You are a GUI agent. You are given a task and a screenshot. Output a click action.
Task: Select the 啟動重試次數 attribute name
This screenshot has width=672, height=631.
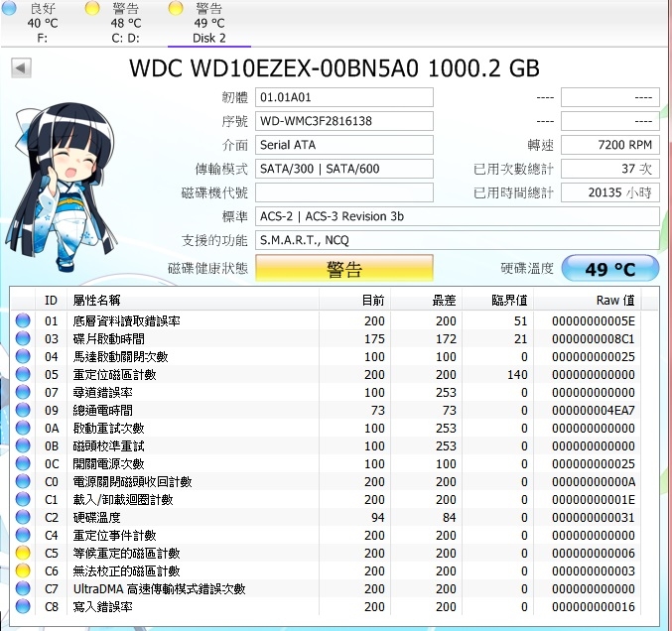click(109, 428)
